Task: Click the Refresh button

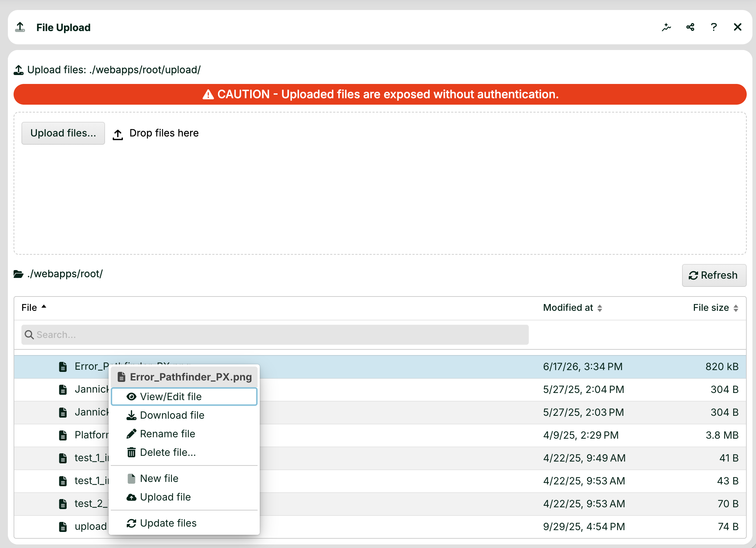Action: click(x=714, y=275)
